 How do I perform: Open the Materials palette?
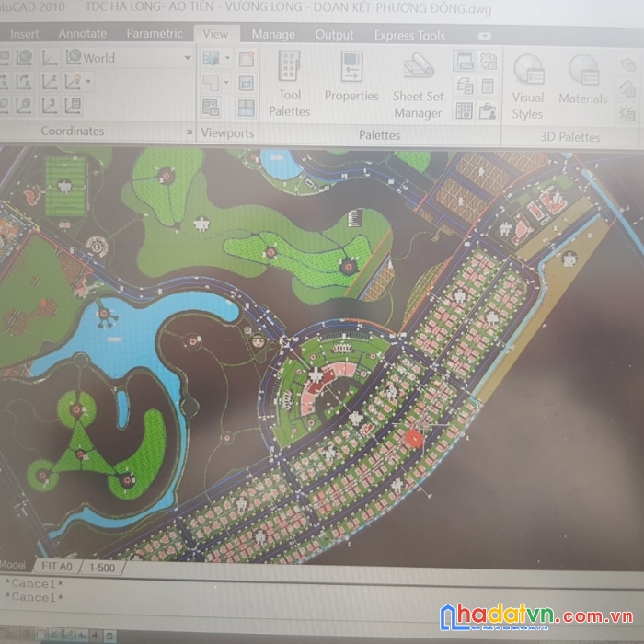582,80
